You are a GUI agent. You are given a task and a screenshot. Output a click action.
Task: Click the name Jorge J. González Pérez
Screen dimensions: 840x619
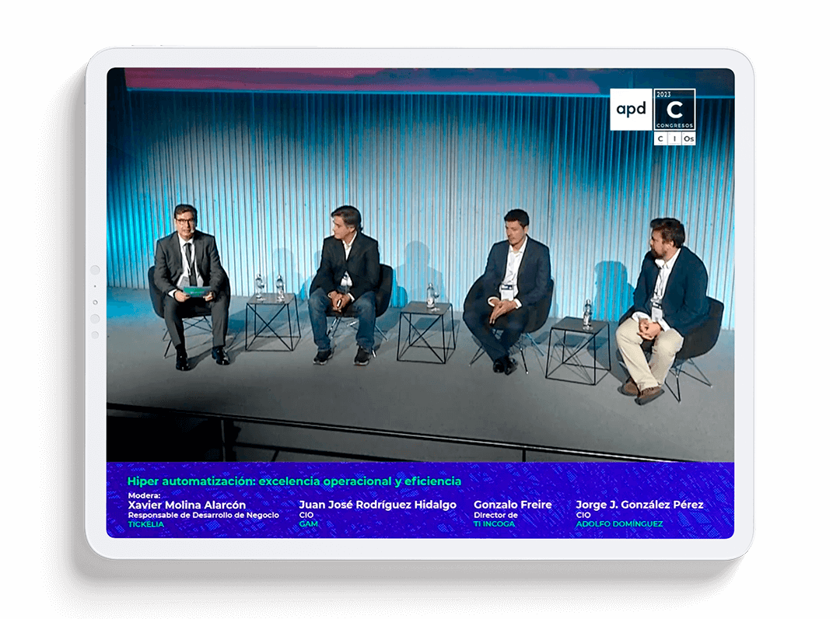[639, 505]
